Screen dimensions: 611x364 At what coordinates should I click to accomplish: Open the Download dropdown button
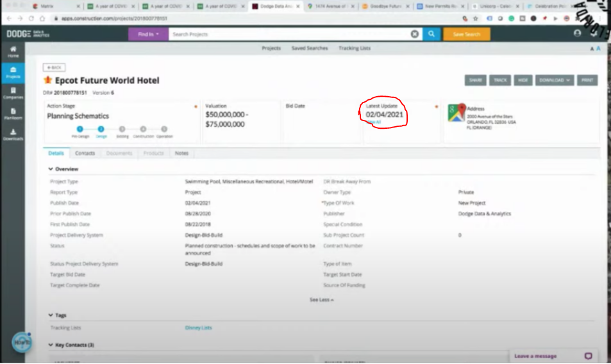tap(555, 80)
